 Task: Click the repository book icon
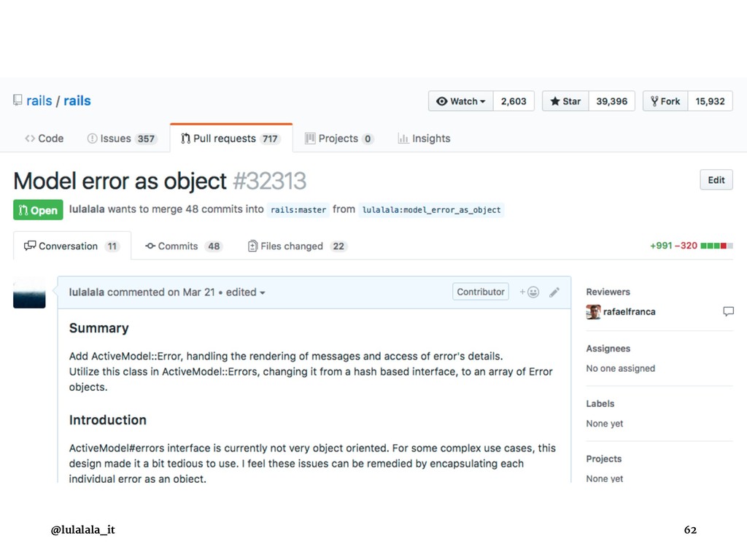(x=18, y=101)
